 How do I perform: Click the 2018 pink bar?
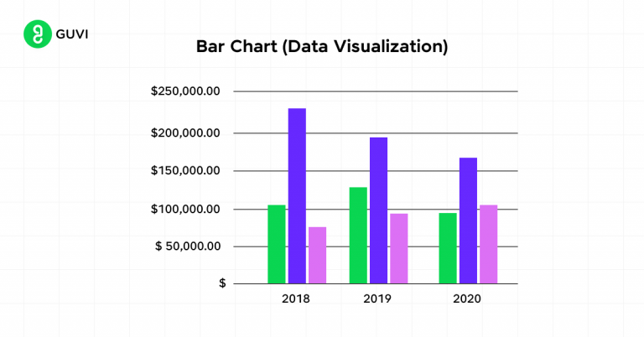(317, 255)
